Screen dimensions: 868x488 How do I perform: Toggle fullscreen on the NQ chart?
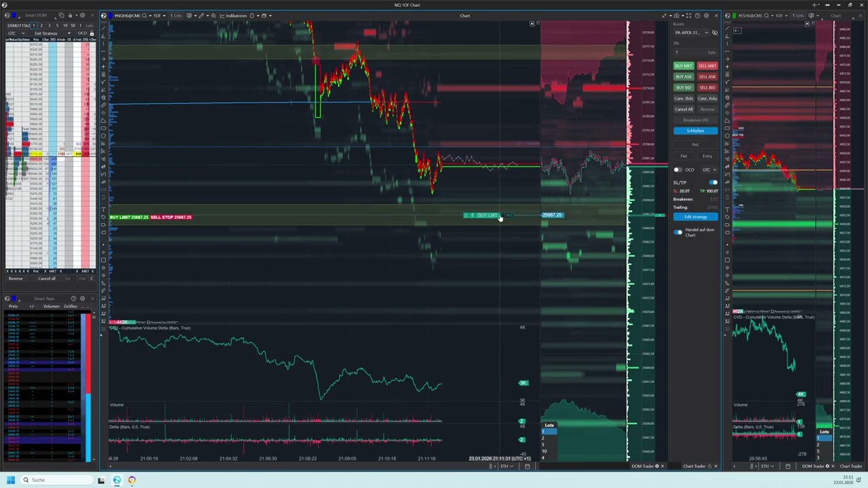tap(688, 16)
